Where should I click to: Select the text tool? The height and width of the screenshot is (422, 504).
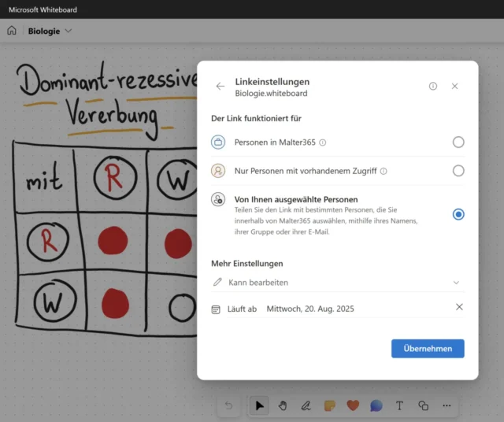pyautogui.click(x=399, y=405)
